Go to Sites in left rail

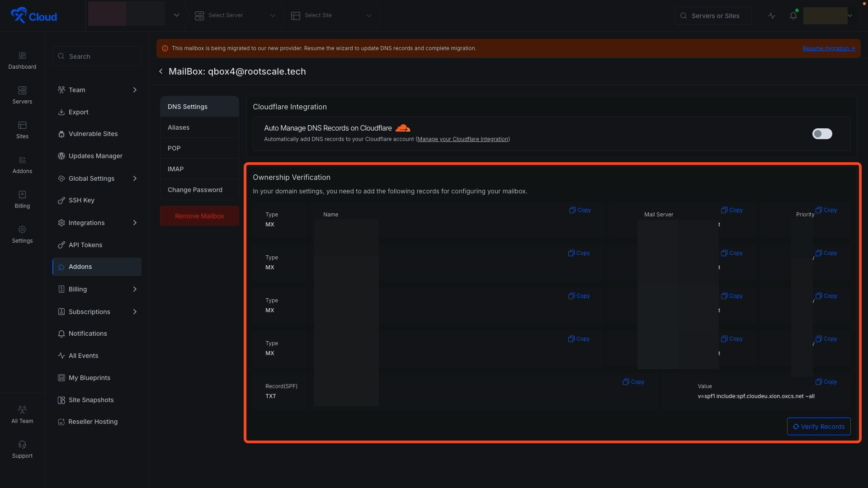(22, 130)
